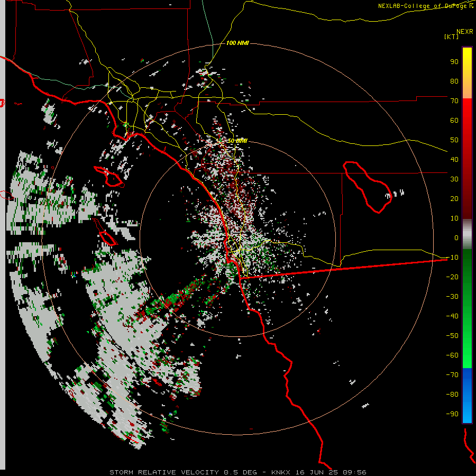Click the KNKX station identifier in caption

point(280,472)
